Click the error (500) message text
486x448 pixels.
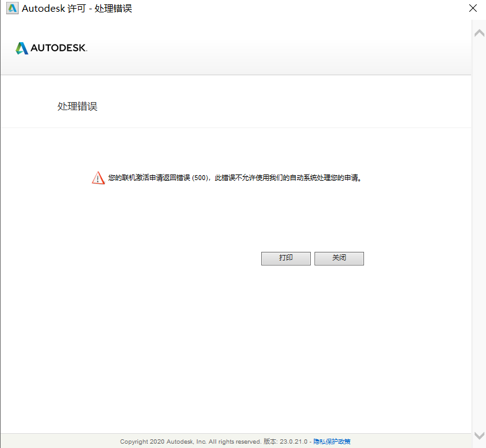point(234,178)
